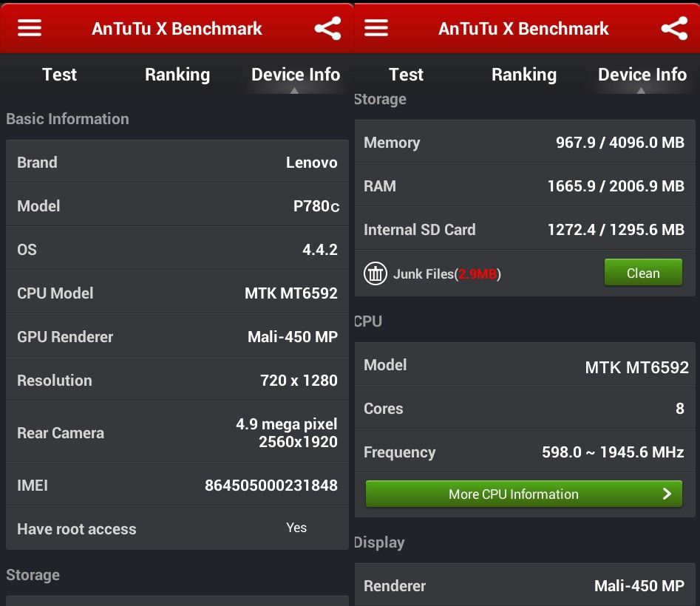Select the frequency value 598.0 ~ 1945.6 MHz
This screenshot has width=700, height=606.
tap(613, 452)
